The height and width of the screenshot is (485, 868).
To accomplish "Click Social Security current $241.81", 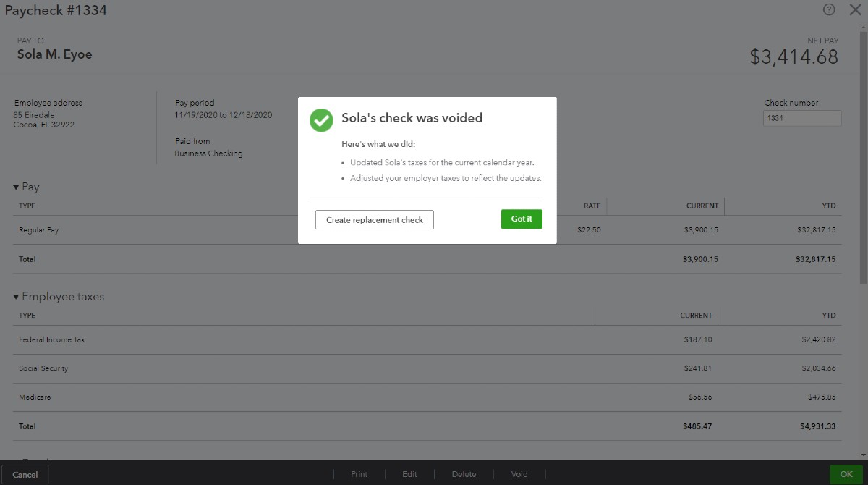I will pyautogui.click(x=698, y=368).
